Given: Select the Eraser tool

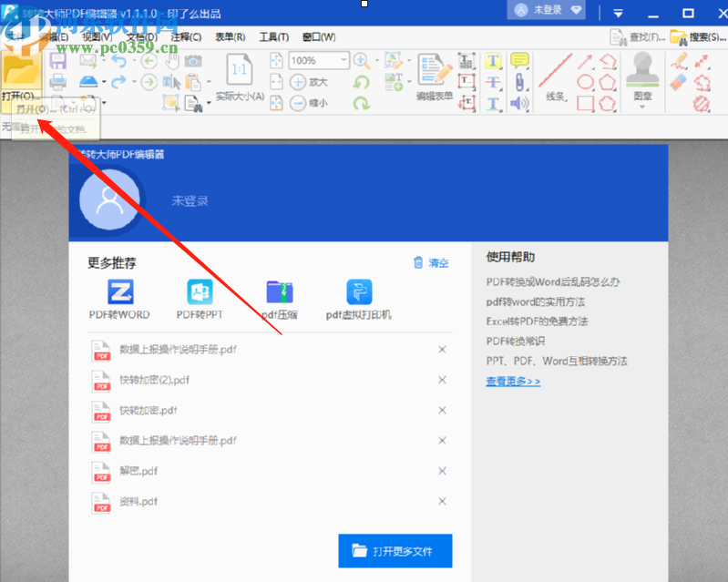Looking at the screenshot, I should [679, 82].
